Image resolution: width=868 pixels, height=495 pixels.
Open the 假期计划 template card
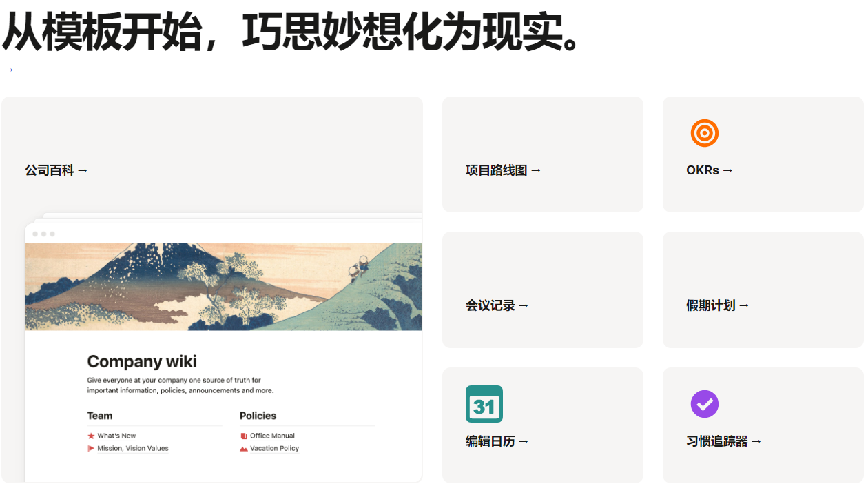(763, 290)
